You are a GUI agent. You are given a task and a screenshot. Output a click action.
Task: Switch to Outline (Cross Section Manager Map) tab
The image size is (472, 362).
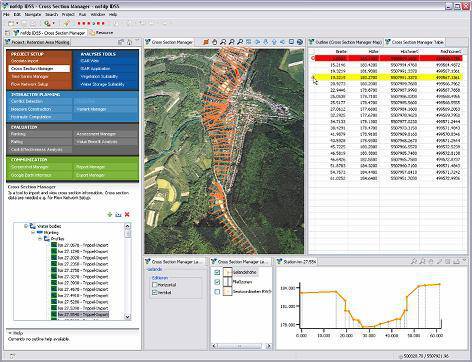[x=345, y=42]
